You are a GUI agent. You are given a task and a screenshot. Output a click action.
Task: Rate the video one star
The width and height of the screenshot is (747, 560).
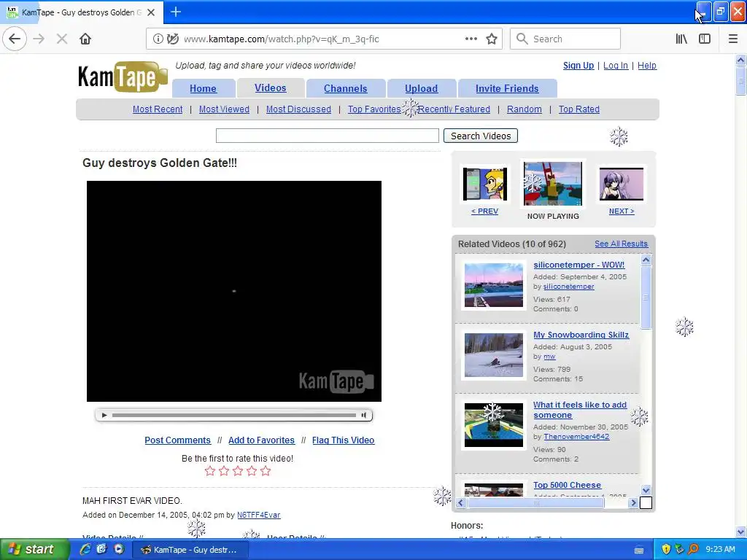pyautogui.click(x=209, y=471)
